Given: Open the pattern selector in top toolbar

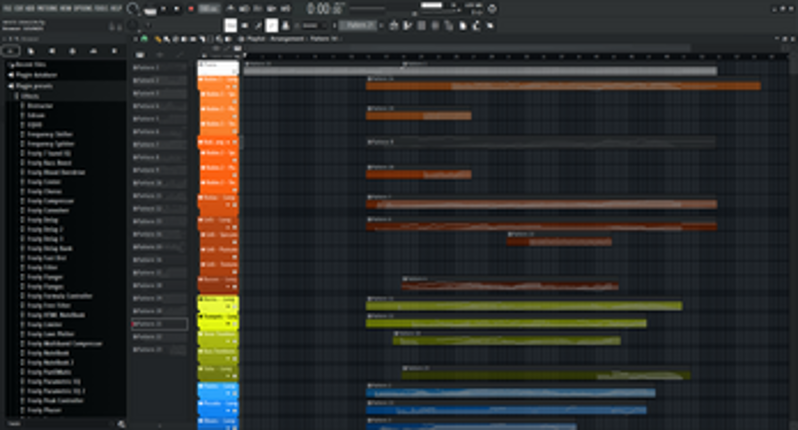Looking at the screenshot, I should pos(358,25).
